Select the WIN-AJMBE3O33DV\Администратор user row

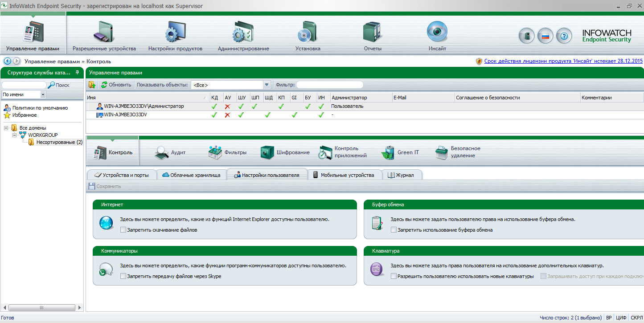point(365,106)
